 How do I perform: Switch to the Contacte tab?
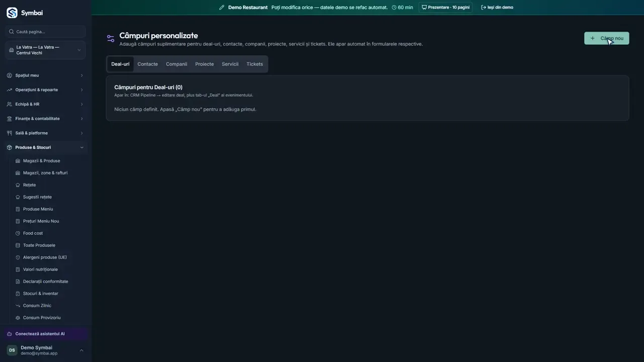(x=147, y=64)
